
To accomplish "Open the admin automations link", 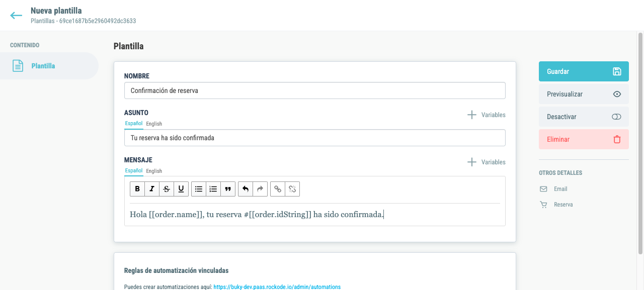I will pos(277,287).
